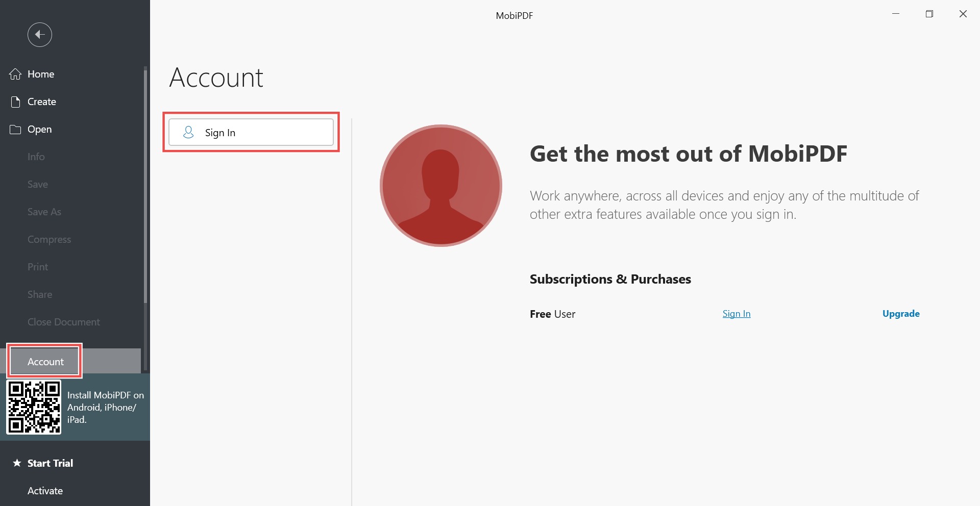The image size is (980, 506).
Task: Click the Get the most out of MobiPDF heading
Action: click(689, 154)
